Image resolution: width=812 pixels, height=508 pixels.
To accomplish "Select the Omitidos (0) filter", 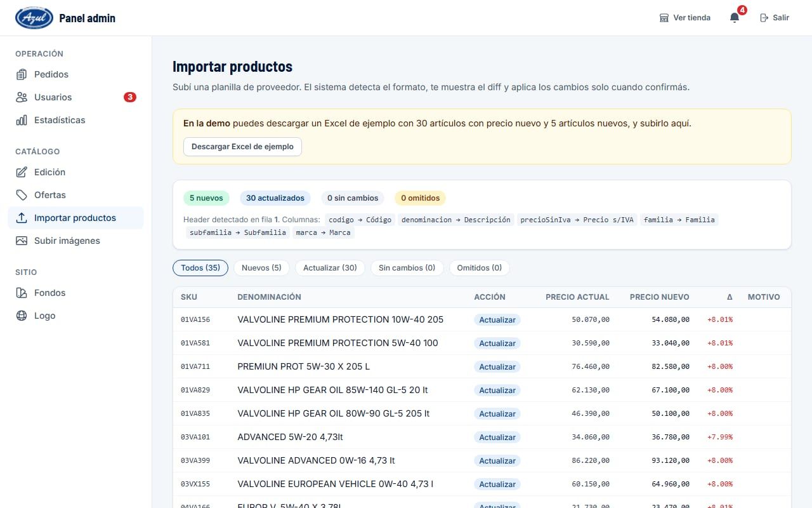I will pyautogui.click(x=480, y=268).
